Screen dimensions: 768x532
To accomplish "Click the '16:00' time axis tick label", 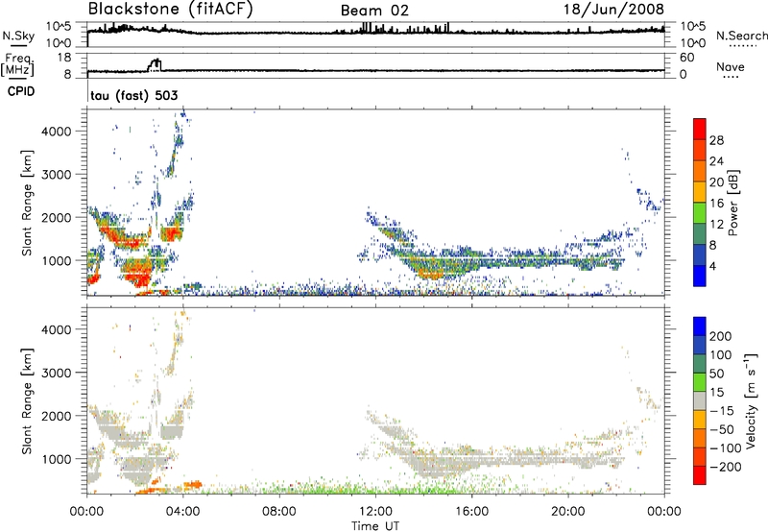I will (471, 512).
